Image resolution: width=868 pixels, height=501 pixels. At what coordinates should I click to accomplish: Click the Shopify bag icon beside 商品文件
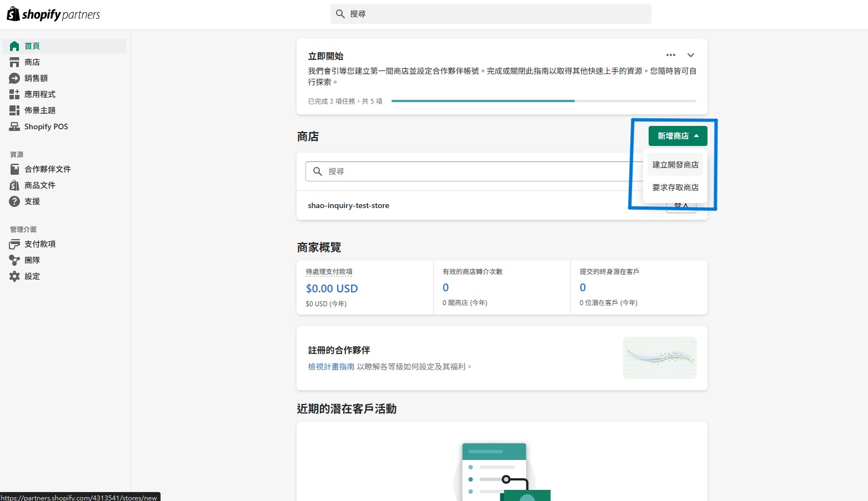(14, 185)
